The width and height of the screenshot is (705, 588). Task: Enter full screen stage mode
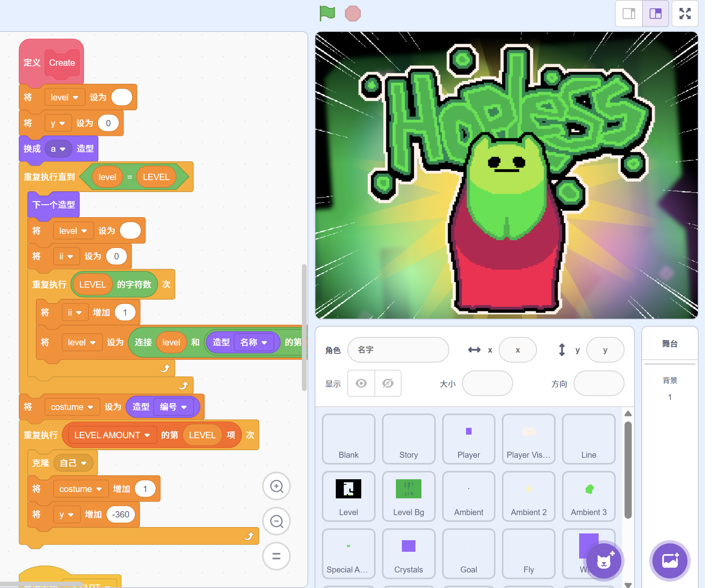pyautogui.click(x=685, y=14)
